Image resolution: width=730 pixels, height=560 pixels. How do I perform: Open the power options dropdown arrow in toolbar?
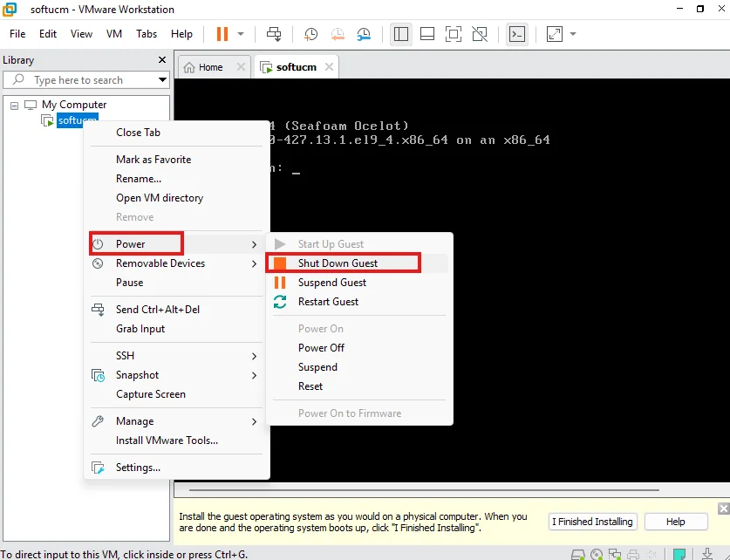[x=241, y=34]
